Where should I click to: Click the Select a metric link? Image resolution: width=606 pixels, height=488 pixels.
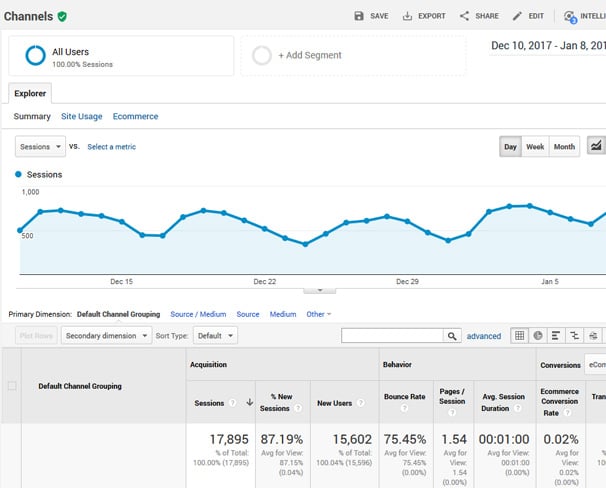[111, 147]
